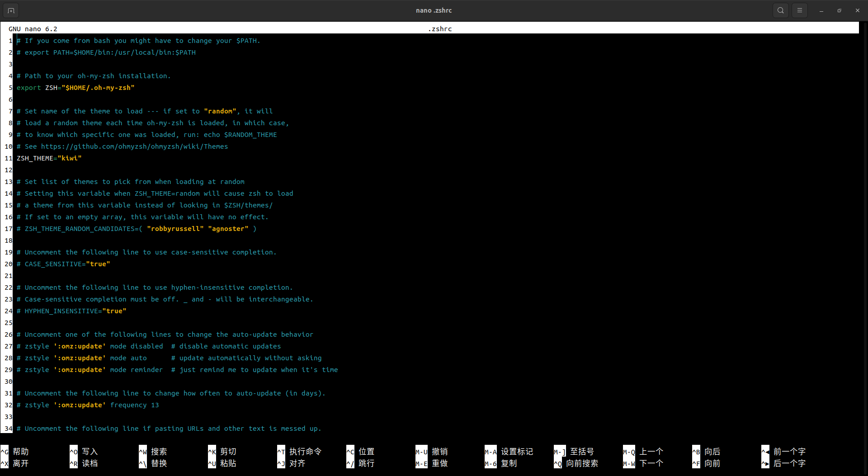The image size is (868, 476).
Task: Click the "random" string on line 7
Action: point(220,111)
